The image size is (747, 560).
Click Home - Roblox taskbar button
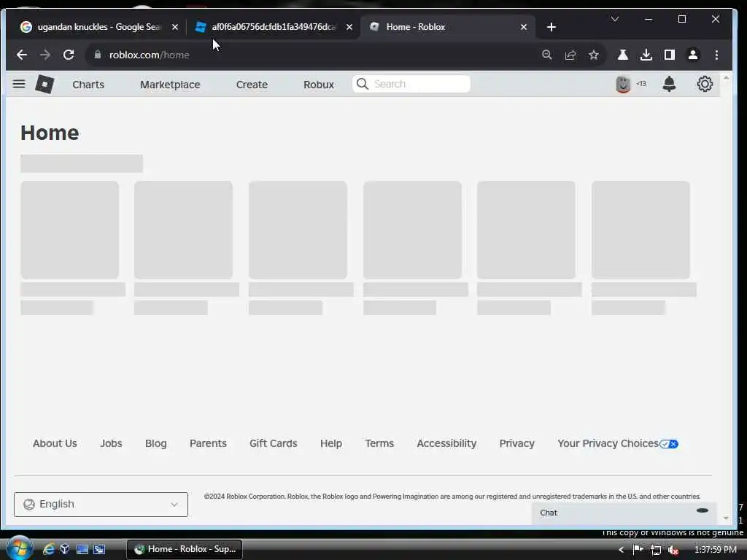[x=185, y=549]
